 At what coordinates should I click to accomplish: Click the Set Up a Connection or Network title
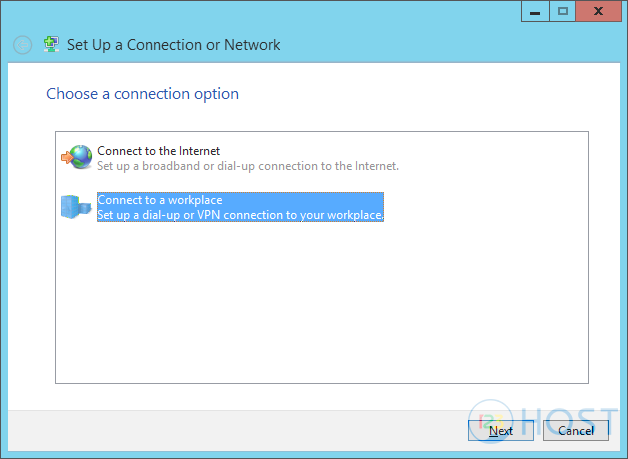173,45
